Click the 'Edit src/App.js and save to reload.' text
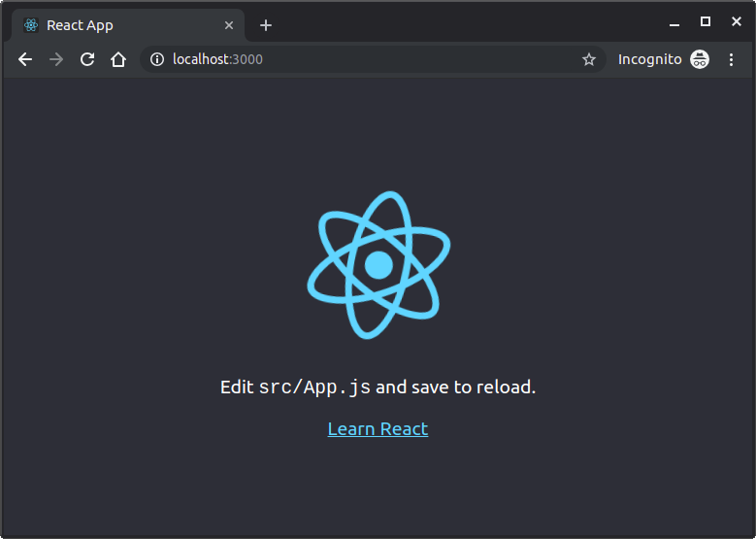756x539 pixels. (378, 387)
